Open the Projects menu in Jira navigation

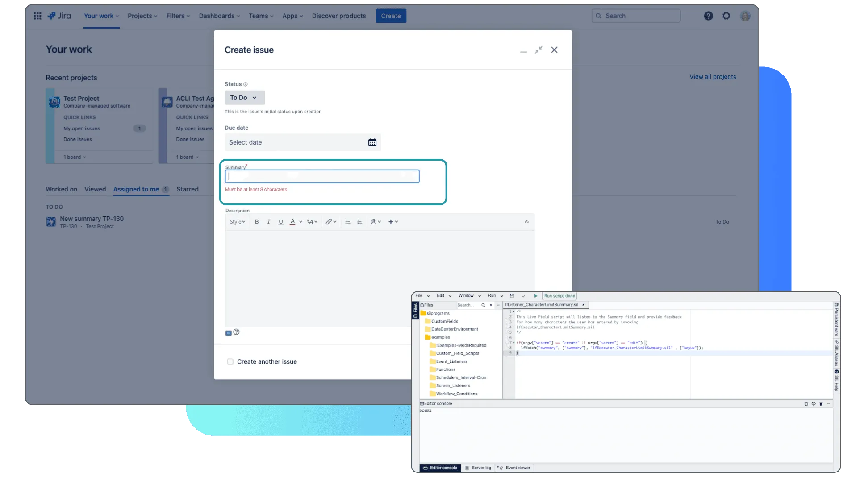pyautogui.click(x=142, y=16)
